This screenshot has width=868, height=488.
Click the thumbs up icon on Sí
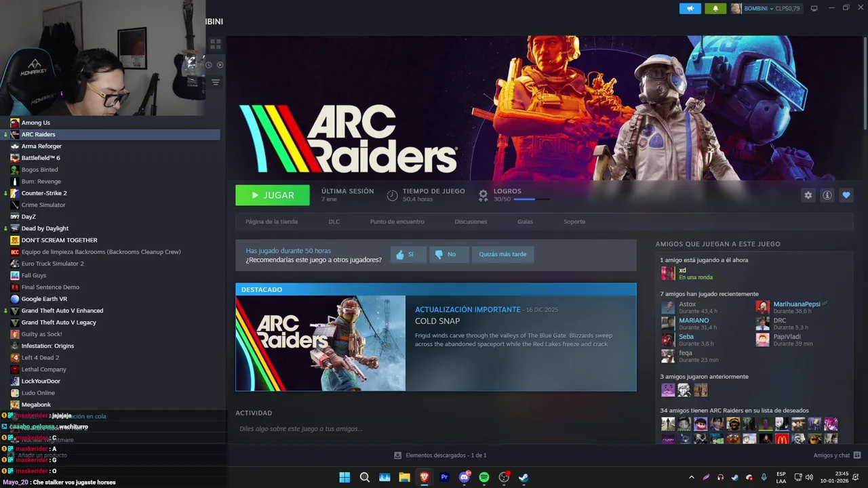400,255
